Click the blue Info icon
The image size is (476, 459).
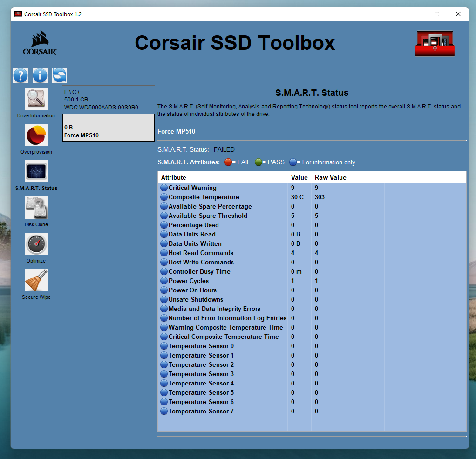click(x=40, y=75)
